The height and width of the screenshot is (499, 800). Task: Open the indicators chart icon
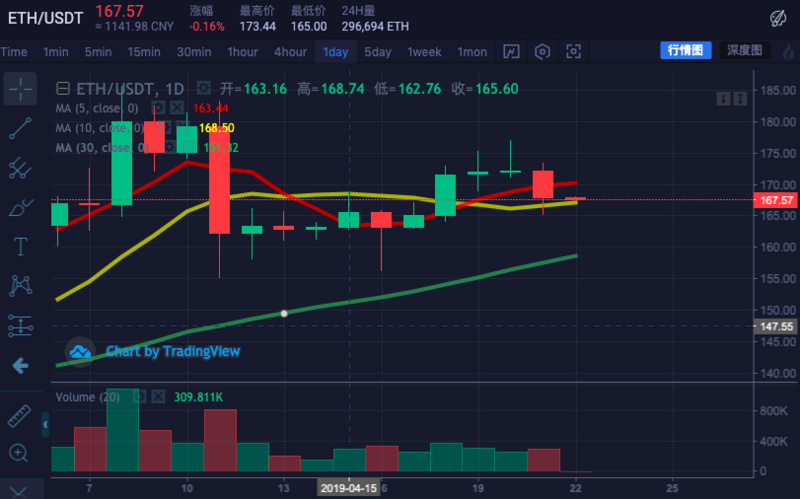(511, 51)
